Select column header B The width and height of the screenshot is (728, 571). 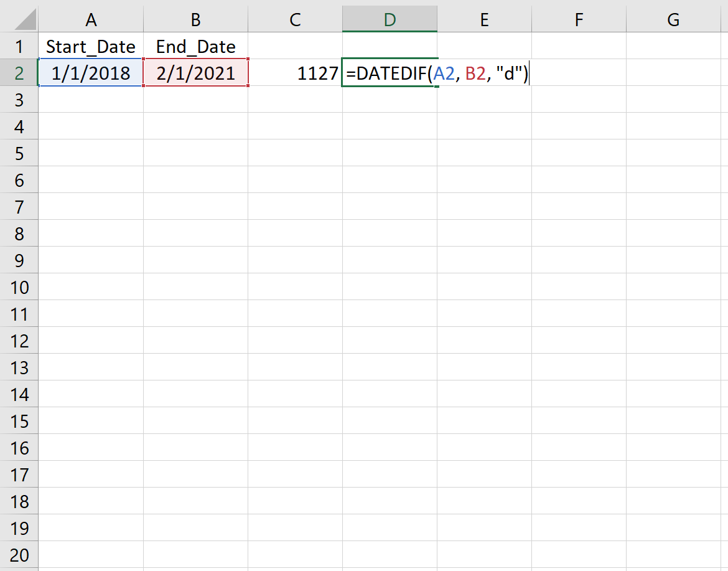[195, 19]
